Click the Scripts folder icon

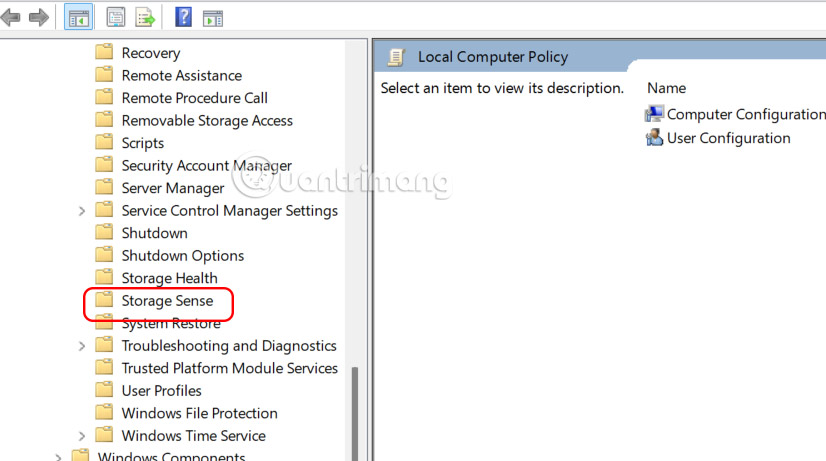104,142
